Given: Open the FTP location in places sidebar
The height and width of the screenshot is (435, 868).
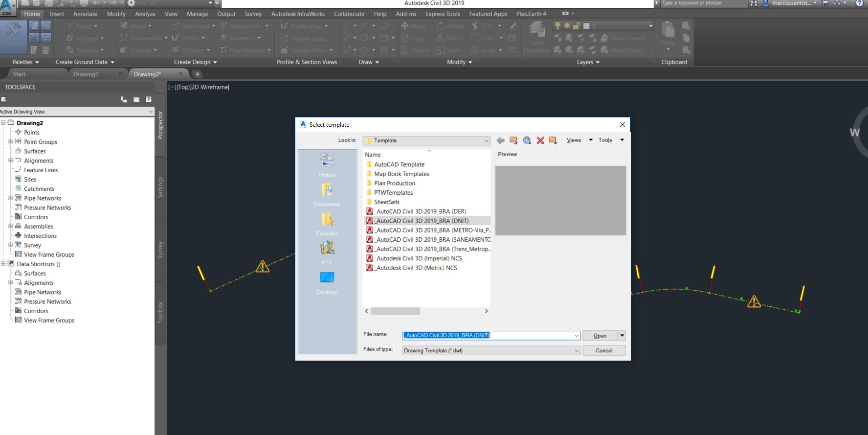Looking at the screenshot, I should (327, 253).
